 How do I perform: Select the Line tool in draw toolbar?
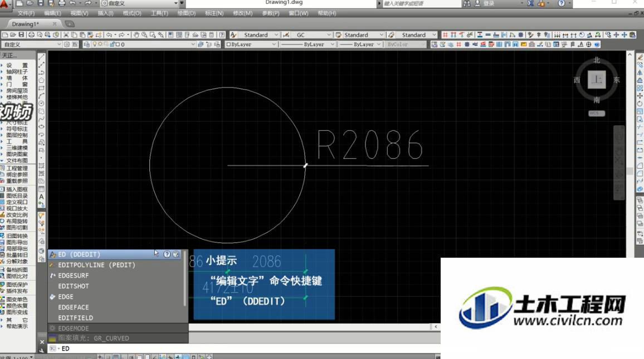coord(41,57)
